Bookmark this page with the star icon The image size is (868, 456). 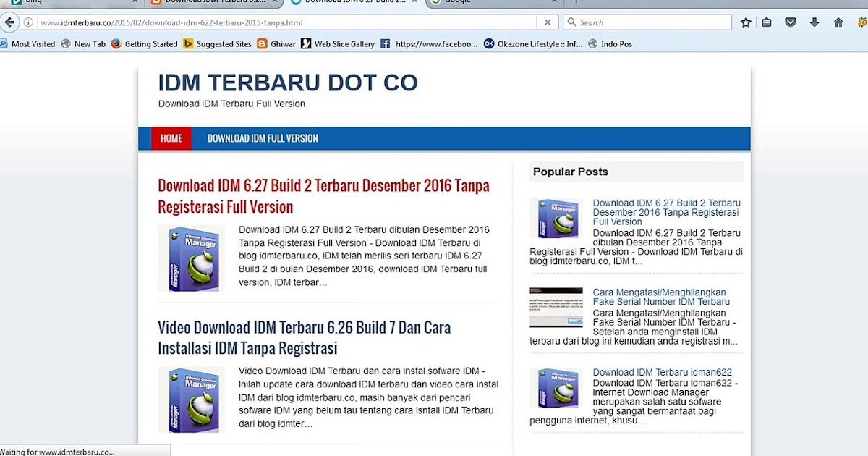(746, 22)
